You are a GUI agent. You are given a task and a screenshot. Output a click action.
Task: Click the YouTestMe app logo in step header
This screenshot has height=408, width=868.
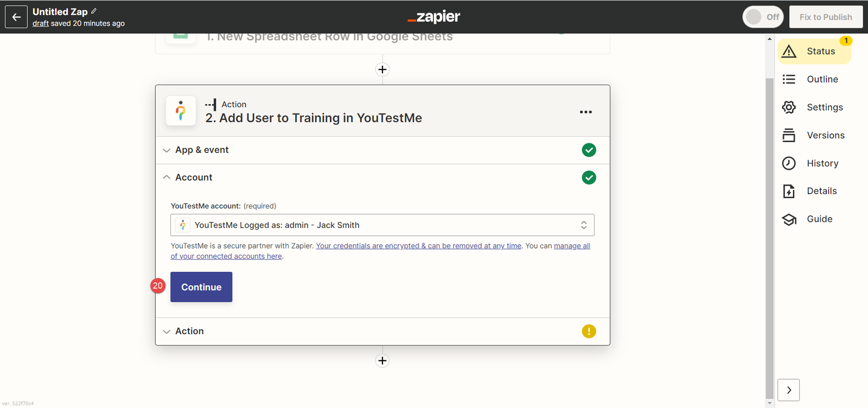181,111
